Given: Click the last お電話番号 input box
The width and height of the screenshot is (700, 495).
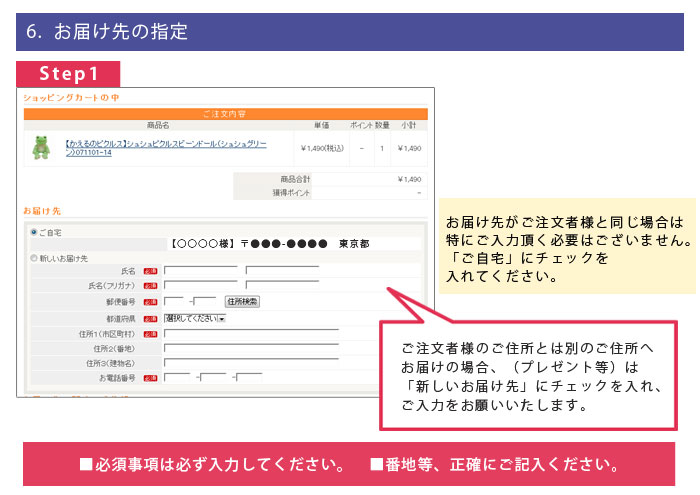Looking at the screenshot, I should [x=250, y=379].
